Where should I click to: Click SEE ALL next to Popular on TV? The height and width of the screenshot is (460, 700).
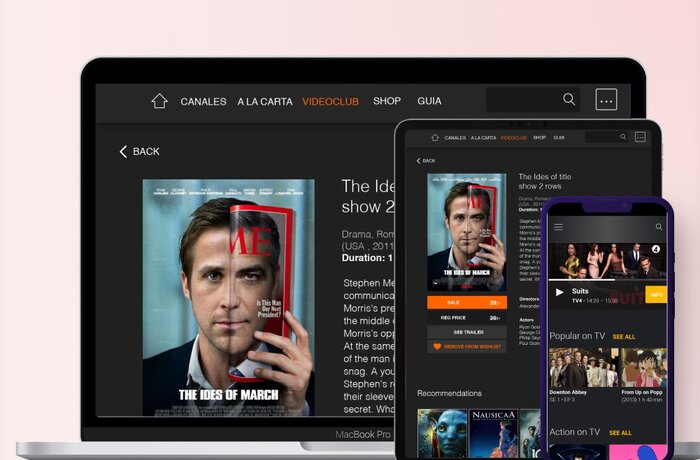pos(623,337)
